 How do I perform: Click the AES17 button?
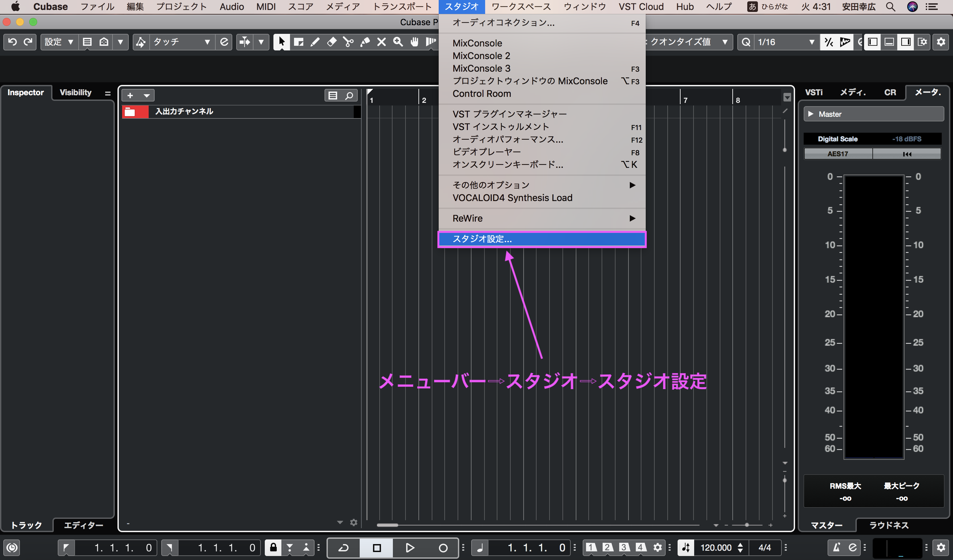click(x=838, y=154)
